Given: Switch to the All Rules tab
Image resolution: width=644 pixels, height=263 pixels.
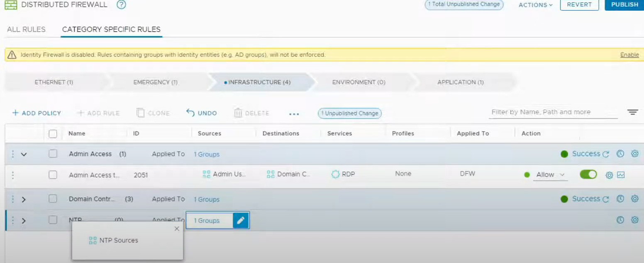Looking at the screenshot, I should [x=26, y=29].
